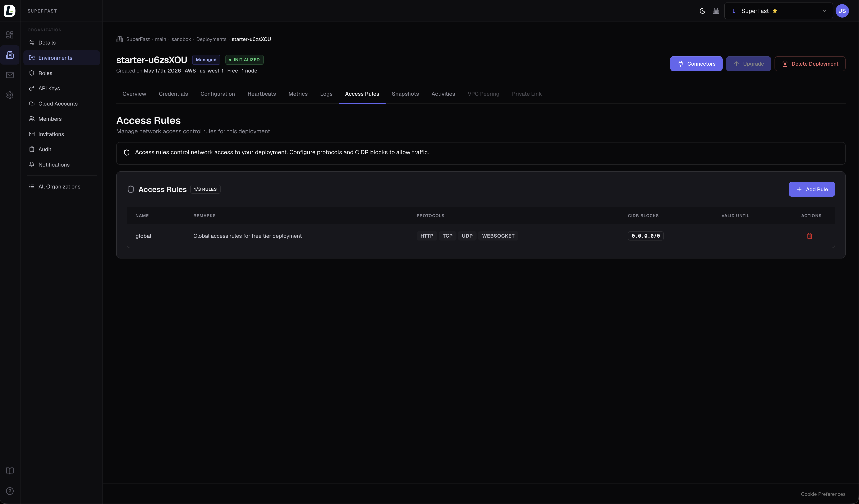This screenshot has height=504, width=859.
Task: Open Cloud Accounts in sidebar
Action: click(62, 103)
